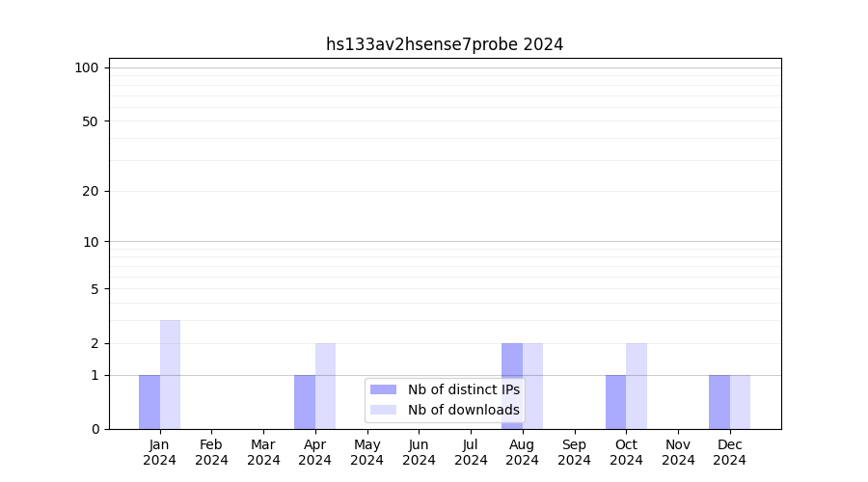
Task: Click the 20 tick label on y-axis
Action: [x=91, y=191]
